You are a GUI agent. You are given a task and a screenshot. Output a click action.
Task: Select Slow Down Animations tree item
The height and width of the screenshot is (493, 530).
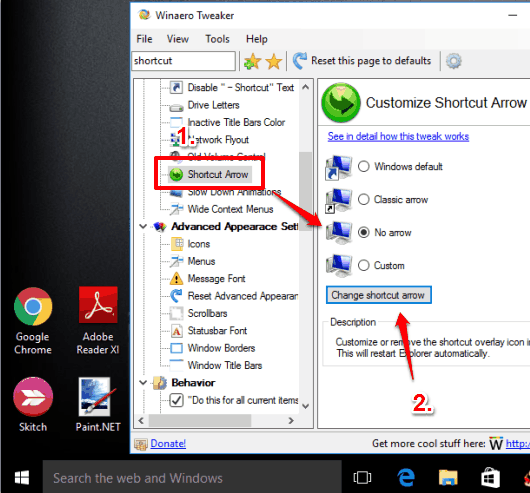234,192
